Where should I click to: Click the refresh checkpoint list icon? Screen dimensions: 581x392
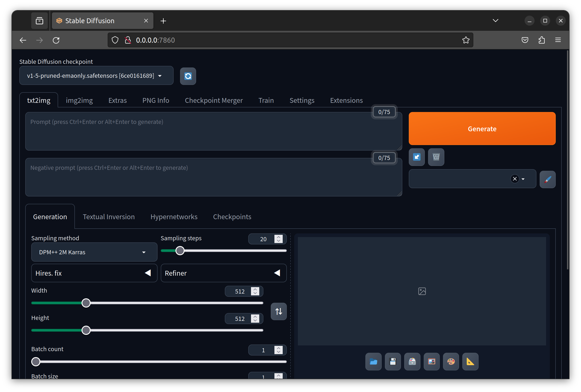188,76
